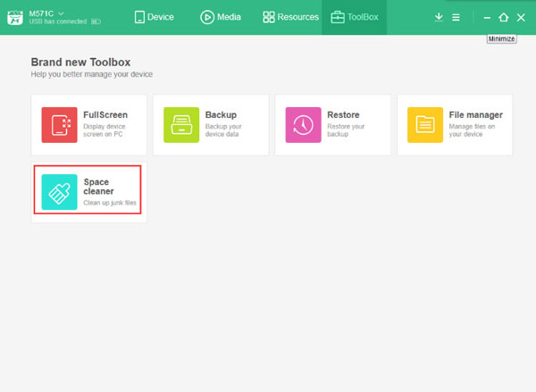
Task: Click the battery indicator beside USB status
Action: pos(96,22)
